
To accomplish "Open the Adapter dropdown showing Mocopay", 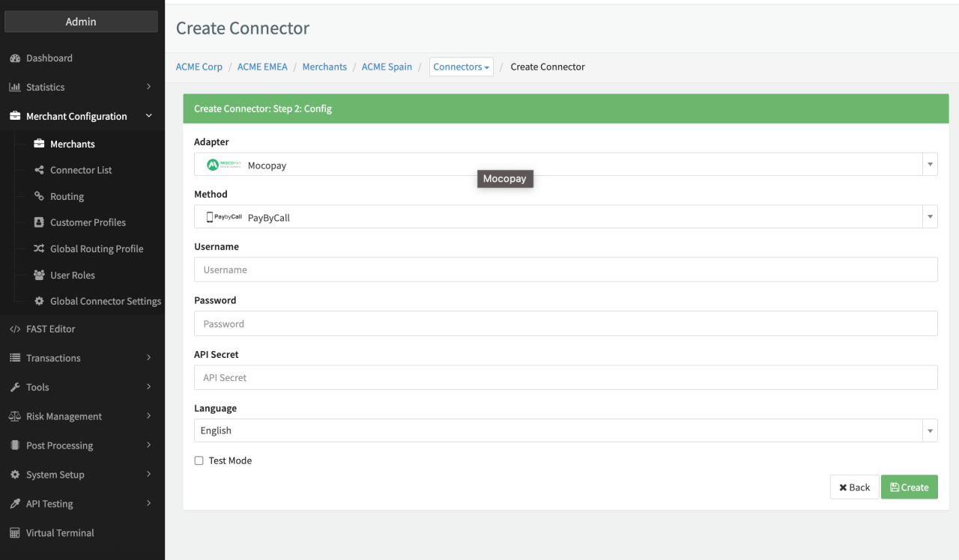I will click(565, 165).
